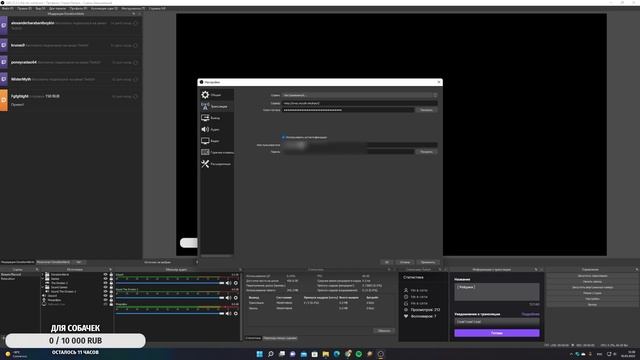
Task: Open gear options of microphone mixer channel
Action: point(236,313)
